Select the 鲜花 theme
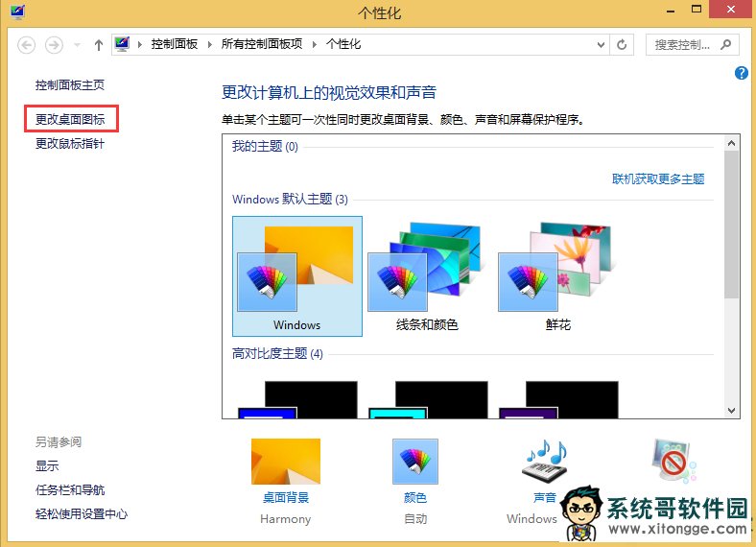Viewport: 756px width, 547px height. (x=557, y=276)
